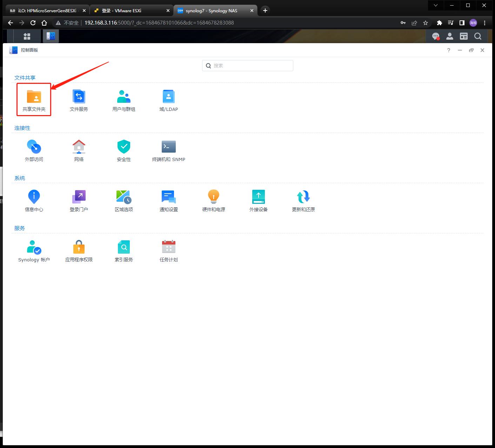Open Terminal & SNMP (终端机和 SNMP)
Screen dimensions: 495x448
[169, 150]
